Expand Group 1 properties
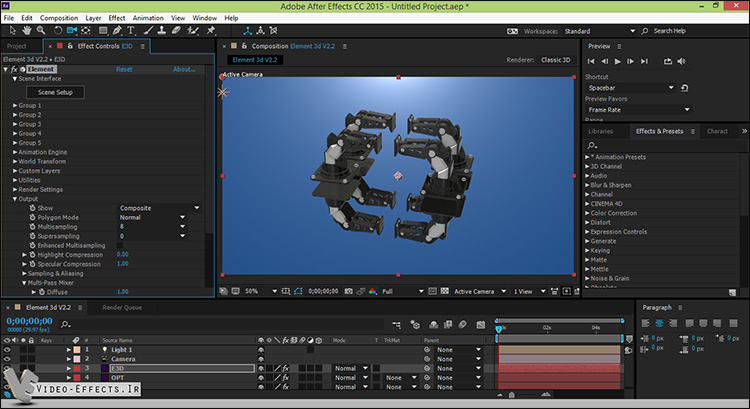750x409 pixels. pyautogui.click(x=15, y=105)
